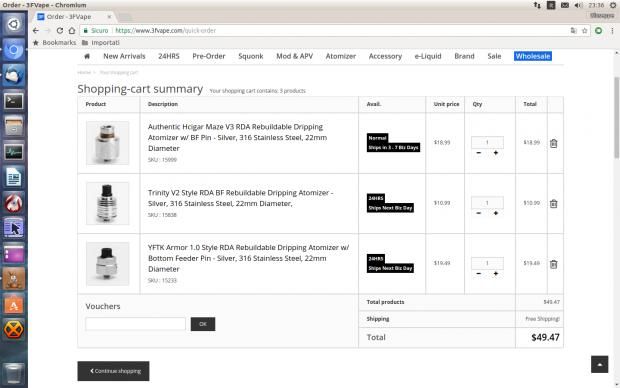Viewport: 620px width, 388px height.
Task: Click into the Vouchers code field
Action: click(x=135, y=324)
